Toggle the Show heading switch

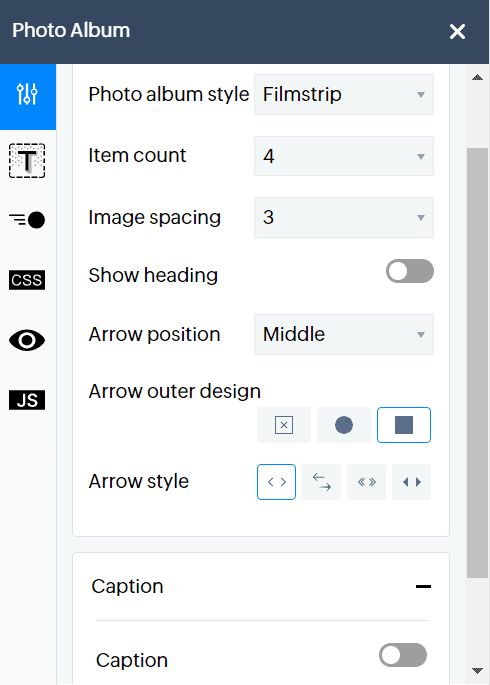pos(410,271)
